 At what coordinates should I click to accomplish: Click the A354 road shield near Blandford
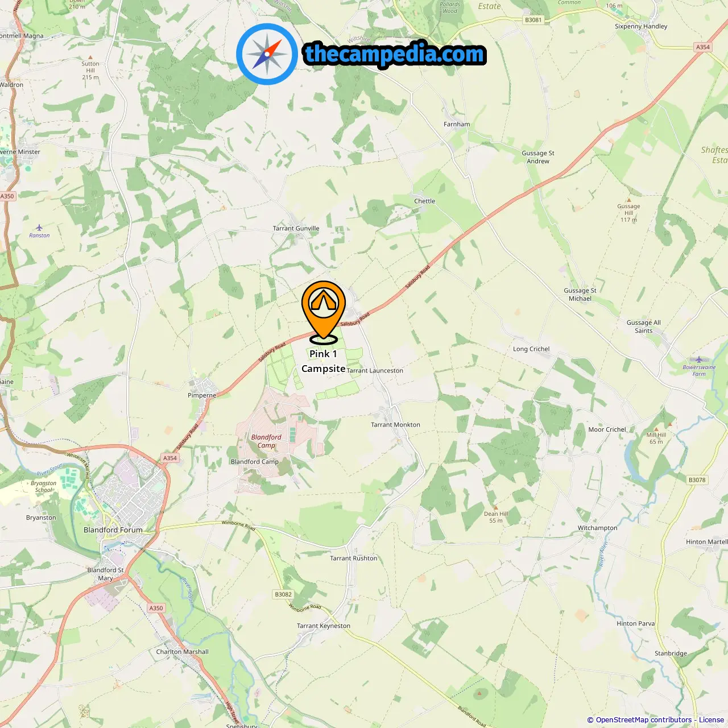pyautogui.click(x=170, y=458)
